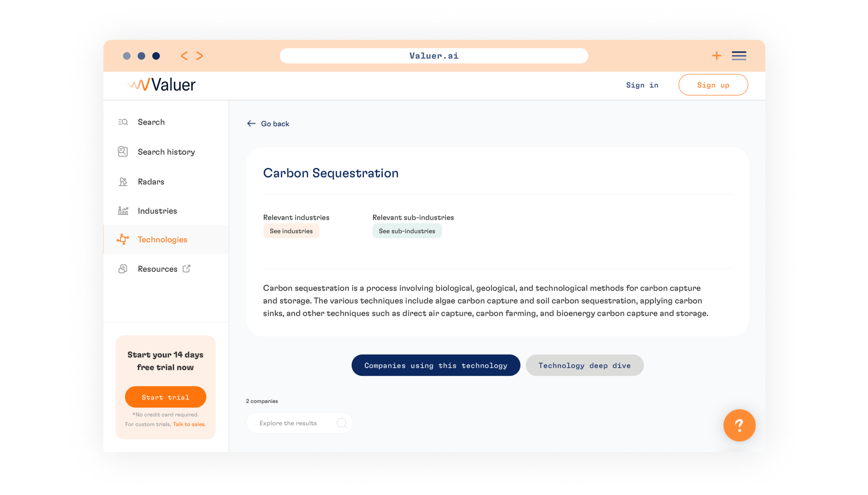Open the help question mark bubble
Viewport: 868px width, 495px height.
tap(739, 425)
